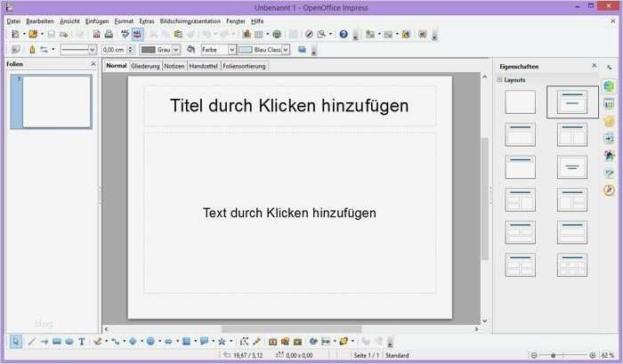Choose the symbol shapes smiley tool
The width and height of the screenshot is (623, 364).
(x=150, y=342)
